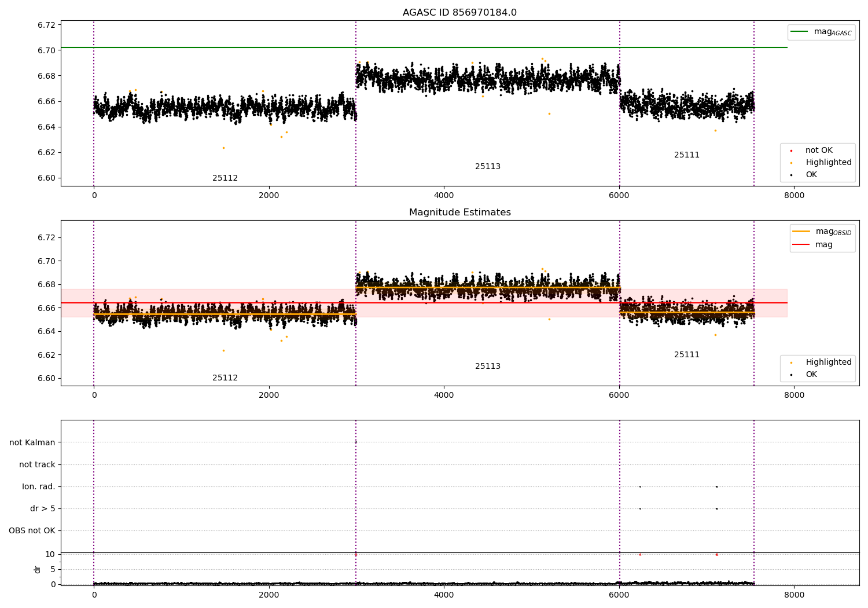Click the 5 tick on the dr axis
Viewport: 868px width, 608px height.
coord(53,570)
